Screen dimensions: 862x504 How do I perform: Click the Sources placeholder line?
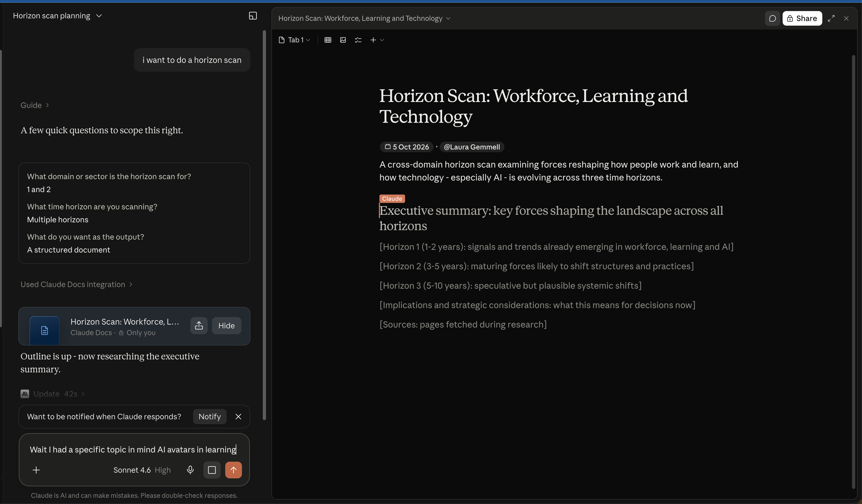point(463,325)
